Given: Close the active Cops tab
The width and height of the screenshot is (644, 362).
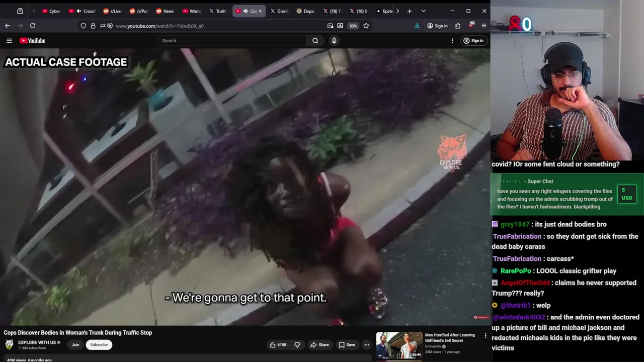Looking at the screenshot, I should [x=260, y=11].
